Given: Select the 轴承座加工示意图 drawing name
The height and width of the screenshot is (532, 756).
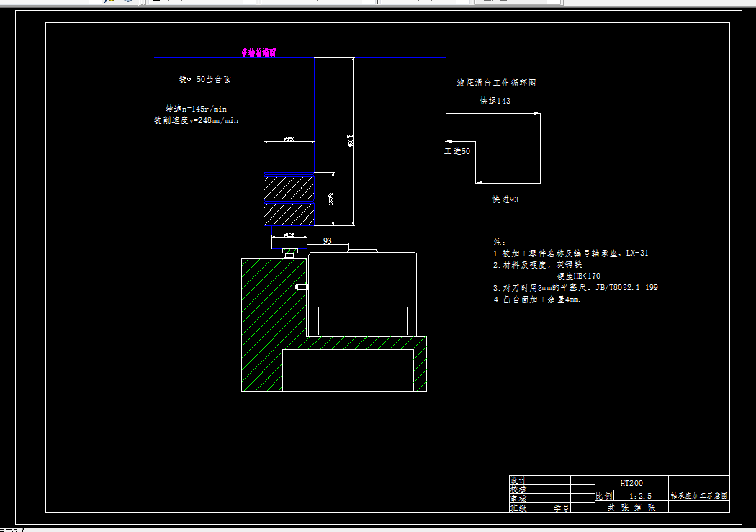Looking at the screenshot, I should point(699,495).
